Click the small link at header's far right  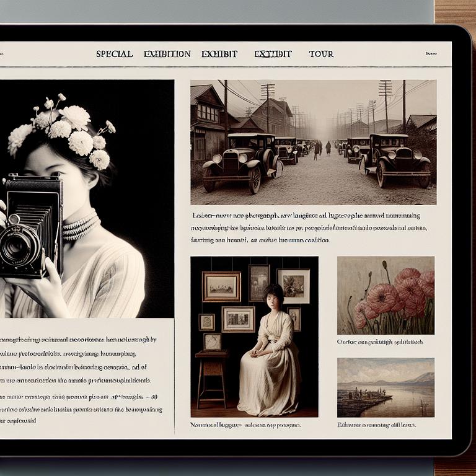[431, 54]
